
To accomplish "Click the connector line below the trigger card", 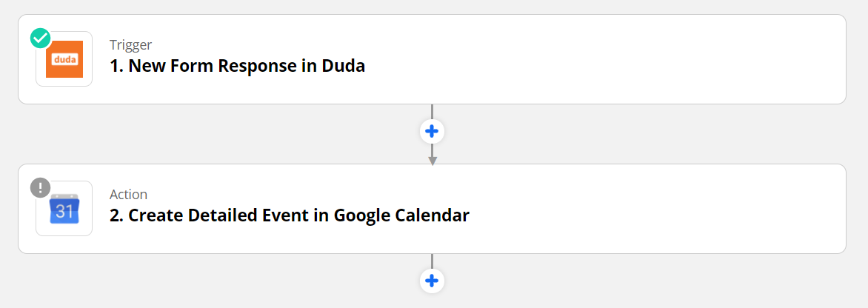I will [432, 111].
